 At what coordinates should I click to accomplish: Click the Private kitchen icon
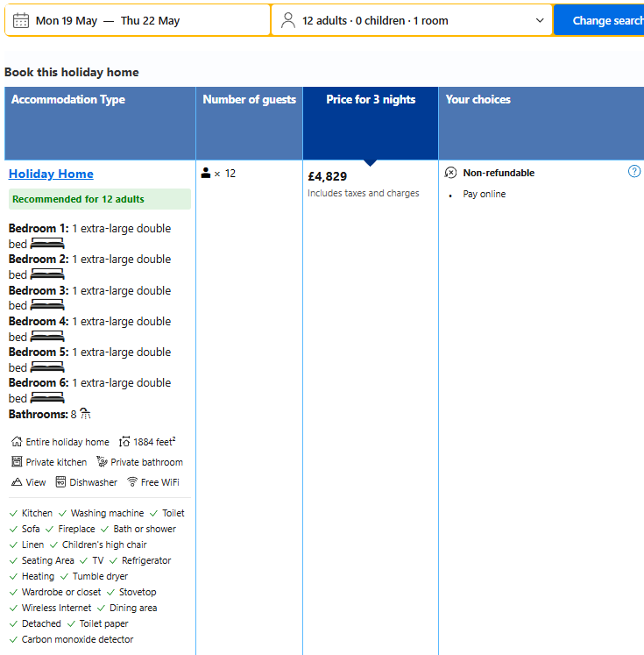click(17, 462)
